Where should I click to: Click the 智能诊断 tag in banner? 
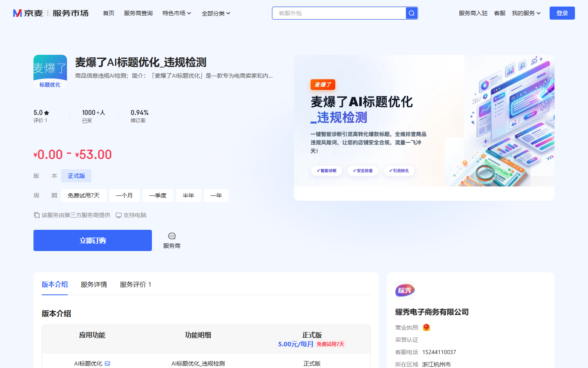coord(327,171)
